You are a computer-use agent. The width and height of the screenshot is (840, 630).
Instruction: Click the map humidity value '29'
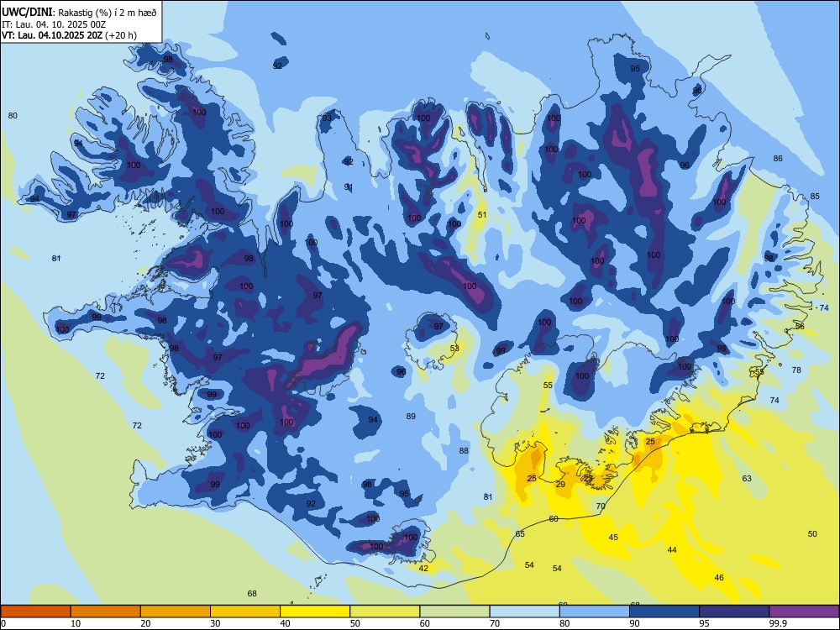pos(560,485)
